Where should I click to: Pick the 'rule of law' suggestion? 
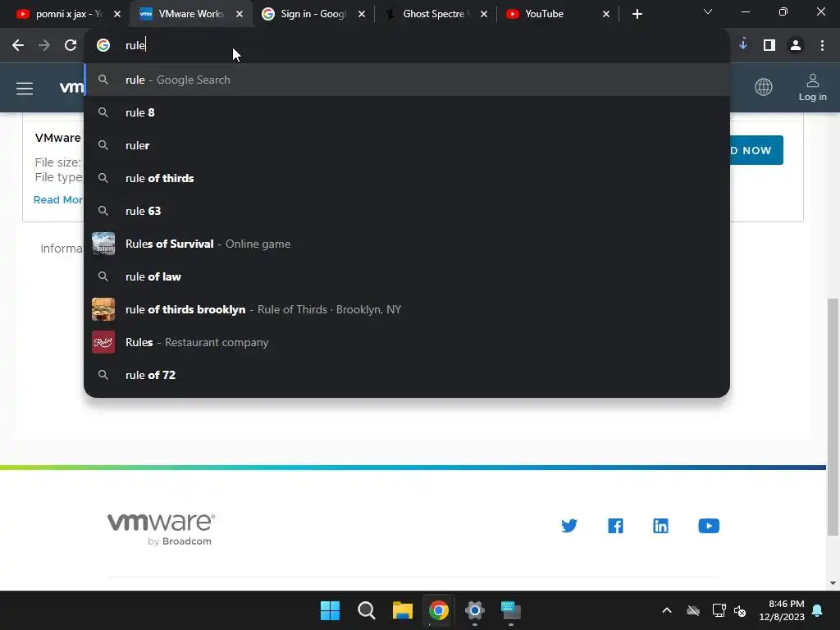(407, 276)
